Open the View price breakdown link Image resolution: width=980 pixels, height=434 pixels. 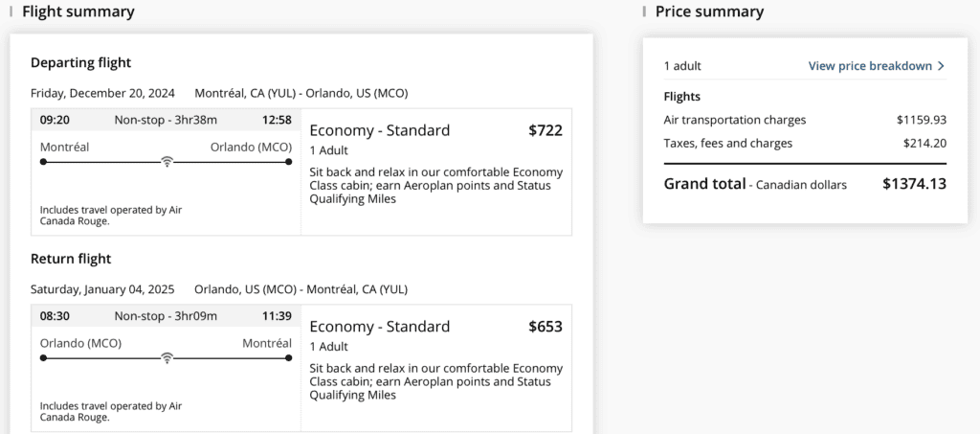(870, 66)
